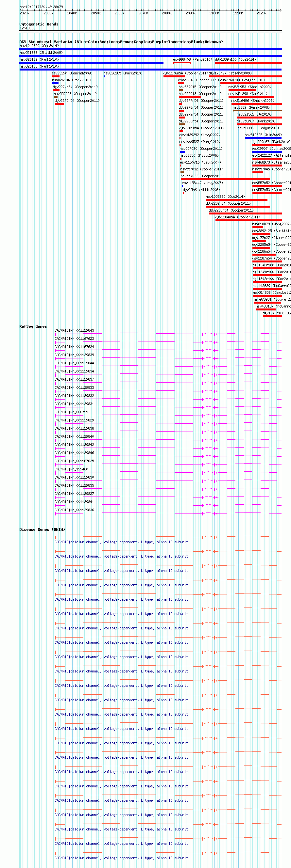Click dgv2283n54 (Cooper2011) label
The width and height of the screenshot is (291, 868).
(x=231, y=210)
